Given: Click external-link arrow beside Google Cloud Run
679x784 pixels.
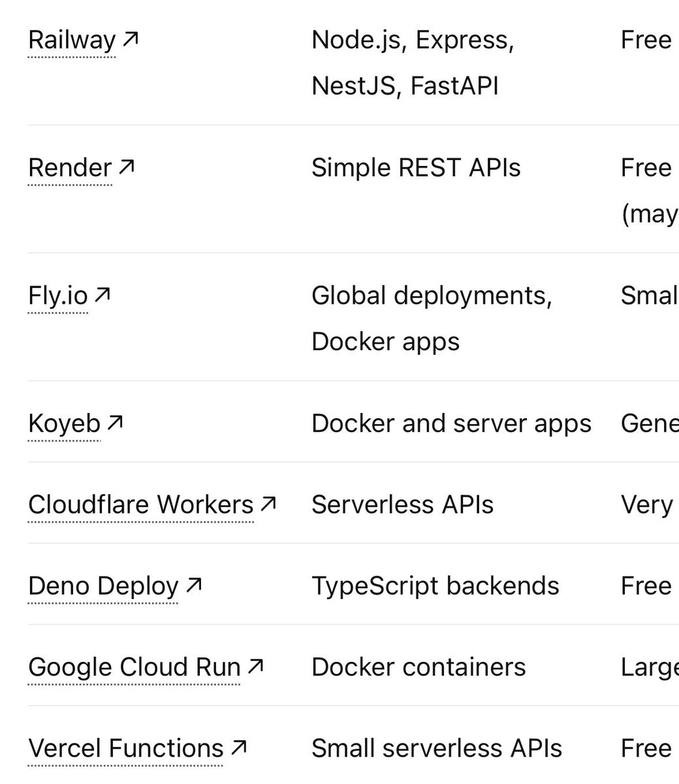Looking at the screenshot, I should pyautogui.click(x=255, y=666).
